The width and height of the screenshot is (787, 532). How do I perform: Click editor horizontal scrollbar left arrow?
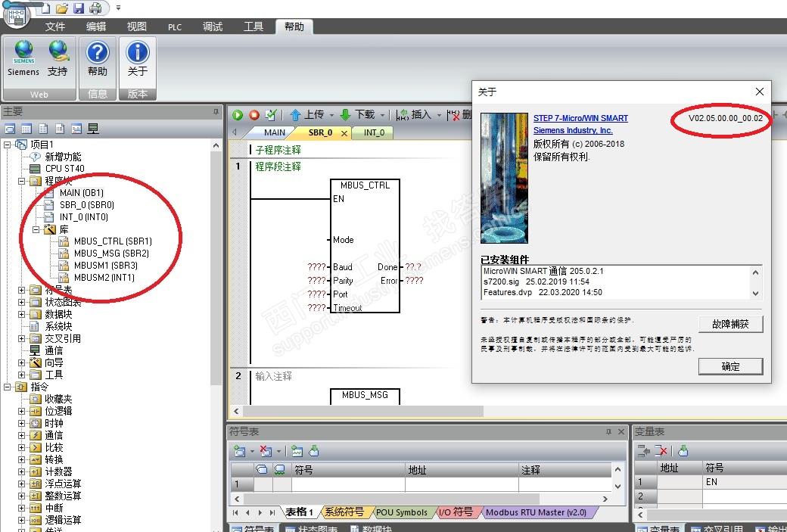pos(237,412)
